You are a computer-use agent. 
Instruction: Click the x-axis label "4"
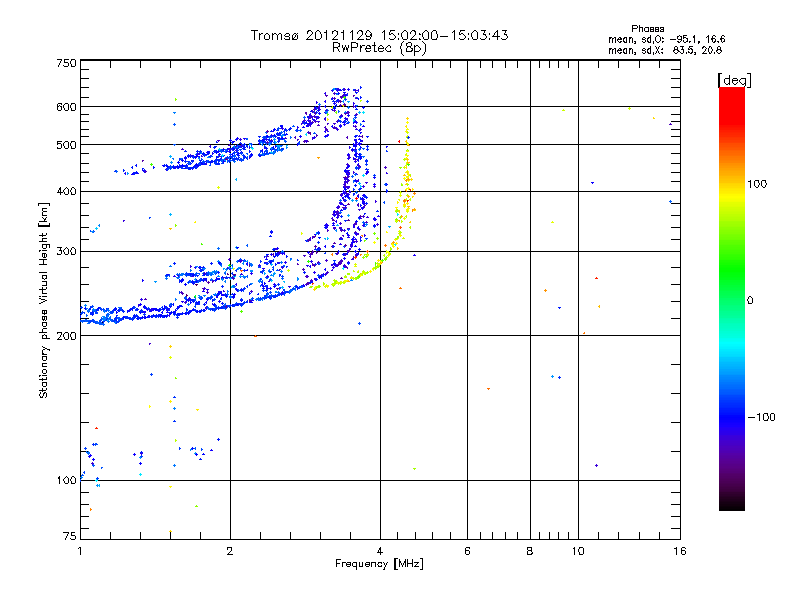(x=380, y=551)
